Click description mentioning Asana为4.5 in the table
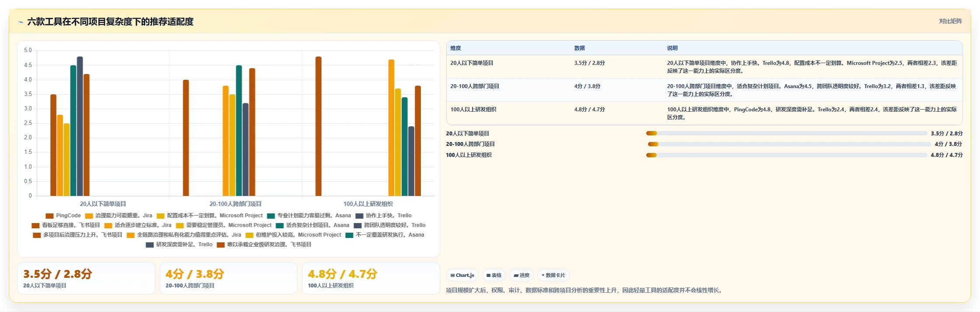This screenshot has height=312, width=980. point(812,90)
